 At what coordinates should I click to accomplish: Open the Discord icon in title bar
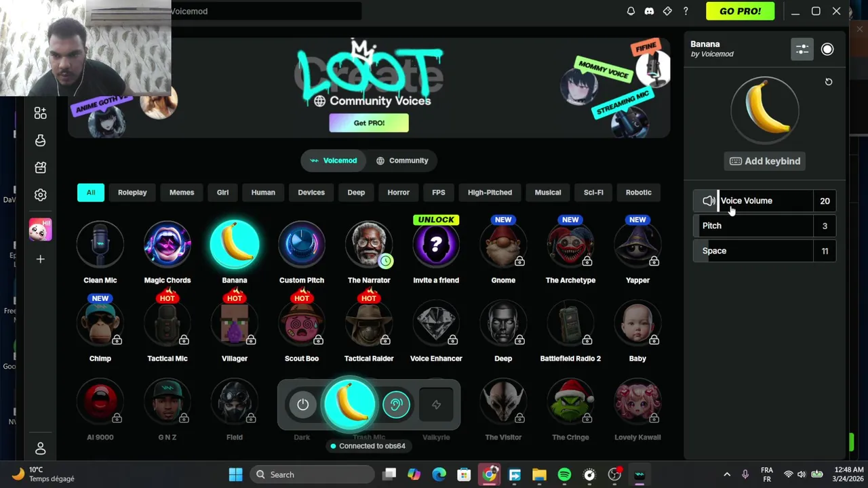(x=649, y=11)
